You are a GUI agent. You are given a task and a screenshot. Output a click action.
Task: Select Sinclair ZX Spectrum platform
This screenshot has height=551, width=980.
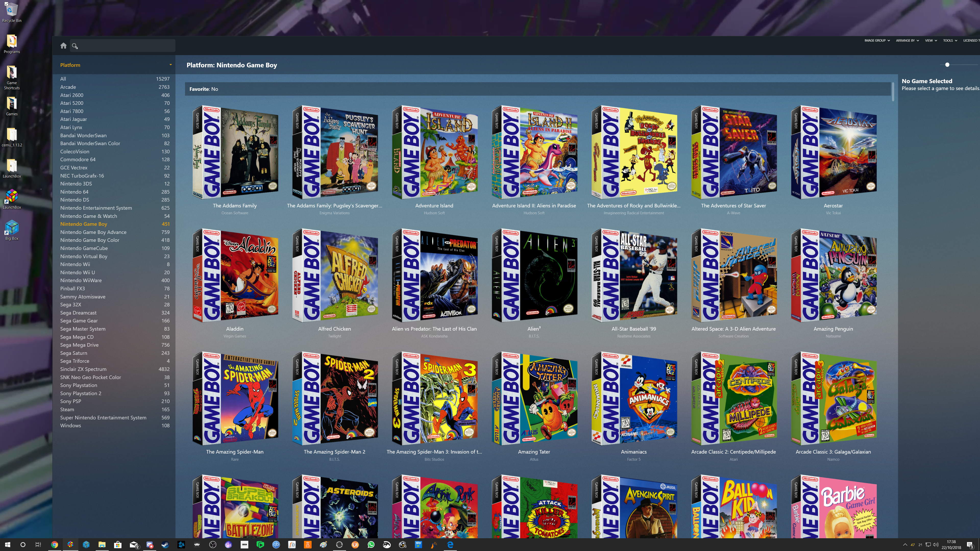tap(115, 369)
